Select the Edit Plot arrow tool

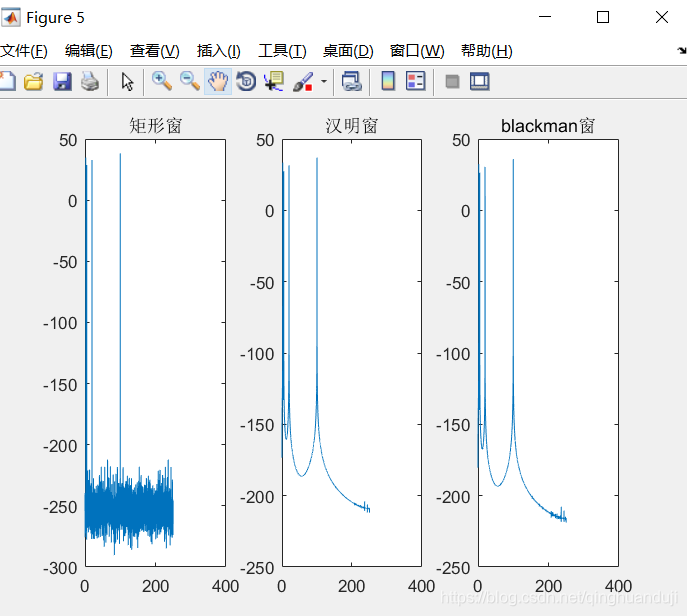click(x=127, y=81)
